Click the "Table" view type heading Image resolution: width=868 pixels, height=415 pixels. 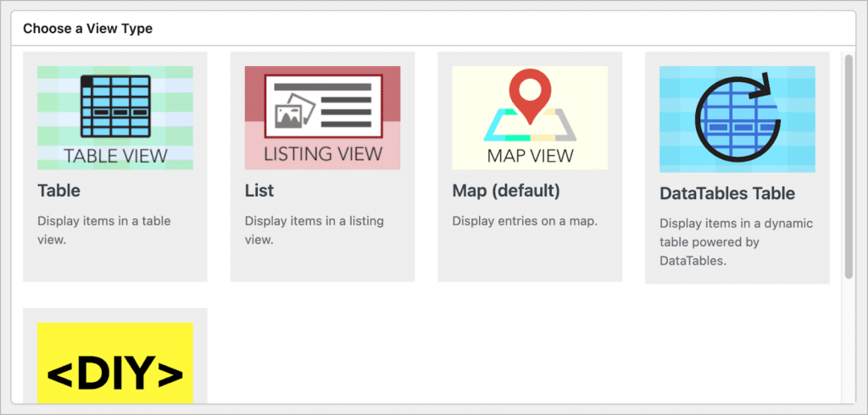pyautogui.click(x=58, y=191)
